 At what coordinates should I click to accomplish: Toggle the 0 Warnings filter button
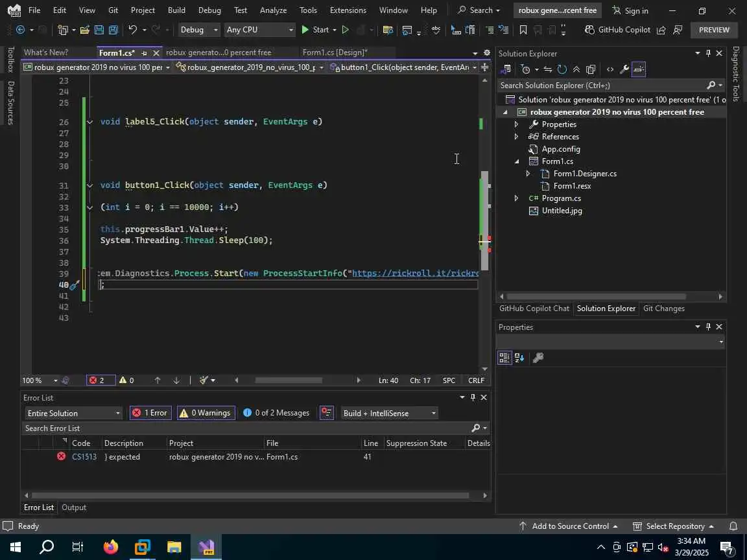click(x=206, y=413)
